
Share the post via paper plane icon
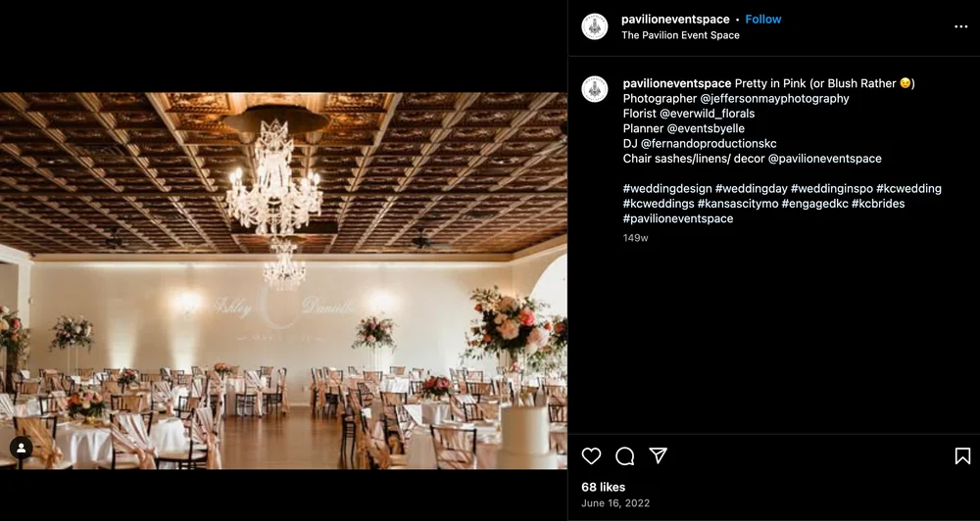659,455
